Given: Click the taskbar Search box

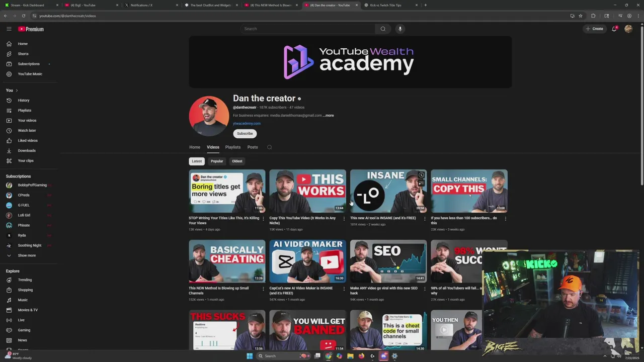Looking at the screenshot, I should [283, 356].
